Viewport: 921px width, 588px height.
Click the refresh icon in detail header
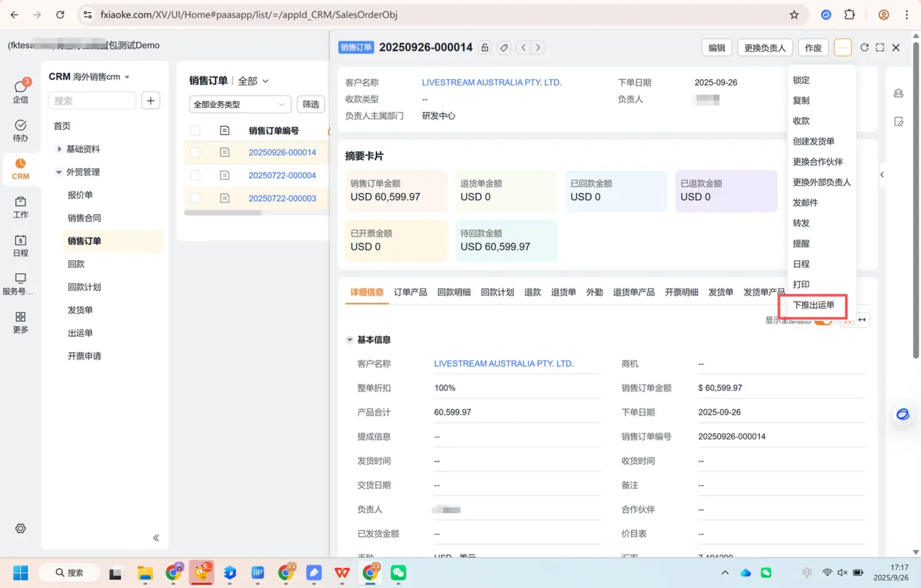[864, 47]
